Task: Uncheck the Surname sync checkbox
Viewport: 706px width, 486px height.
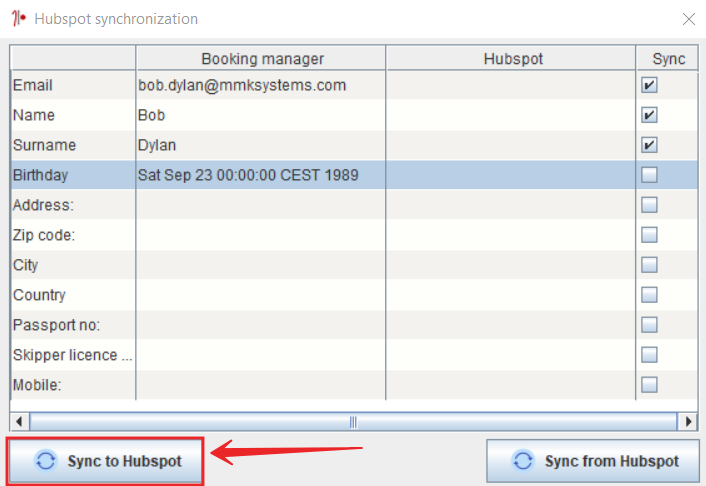Action: [649, 145]
